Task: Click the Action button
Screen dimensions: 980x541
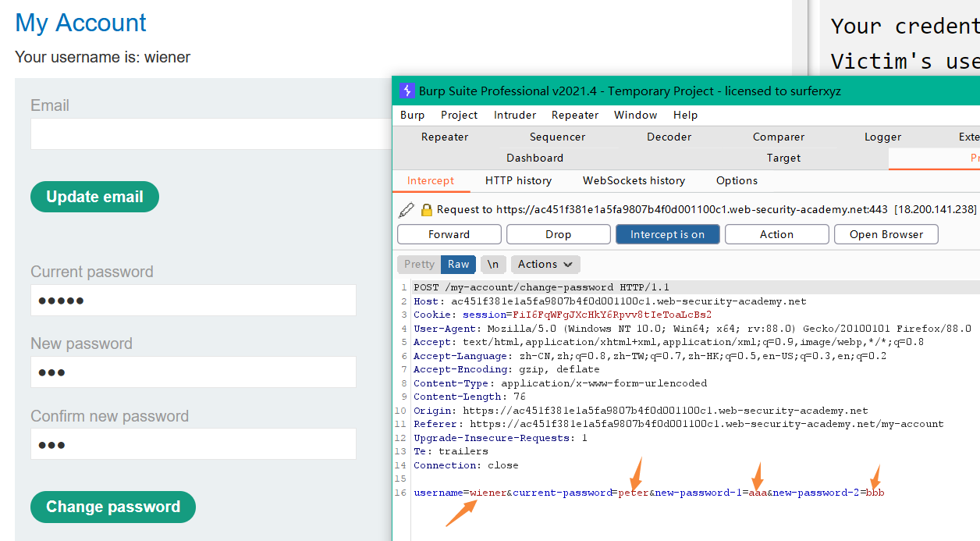Action: point(776,234)
